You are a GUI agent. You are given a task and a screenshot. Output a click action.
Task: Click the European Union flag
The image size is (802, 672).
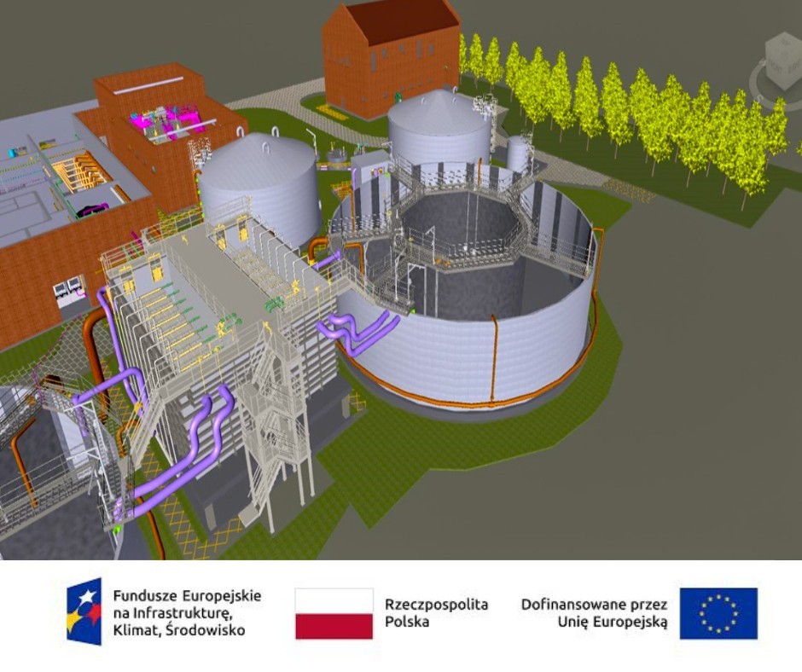(x=718, y=614)
